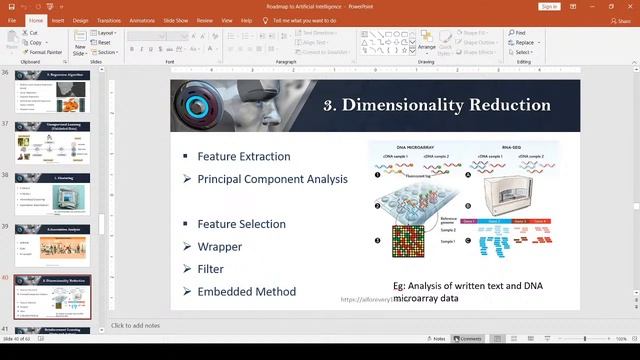Click the zoom slider handle
640x360 pixels.
[585, 339]
